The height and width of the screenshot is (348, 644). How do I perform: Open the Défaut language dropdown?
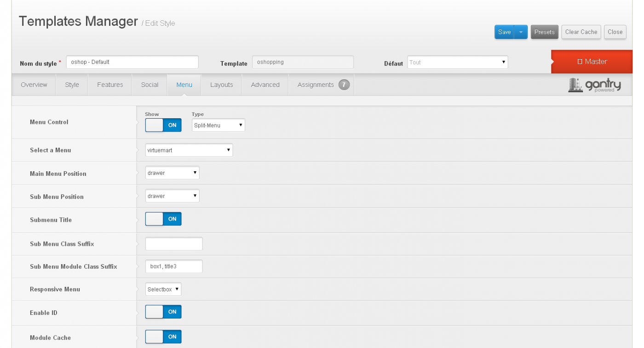(x=457, y=63)
